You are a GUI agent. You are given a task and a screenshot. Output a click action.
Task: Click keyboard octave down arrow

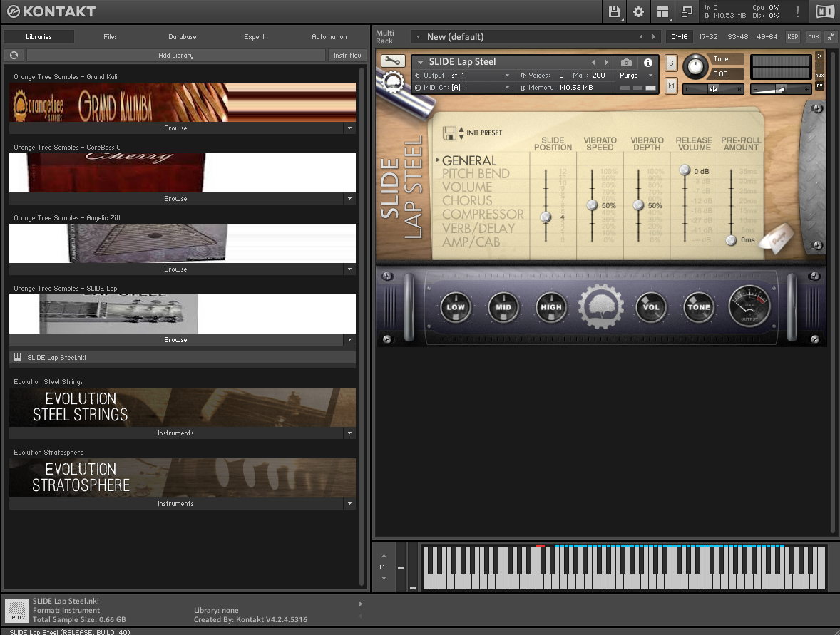pyautogui.click(x=384, y=578)
